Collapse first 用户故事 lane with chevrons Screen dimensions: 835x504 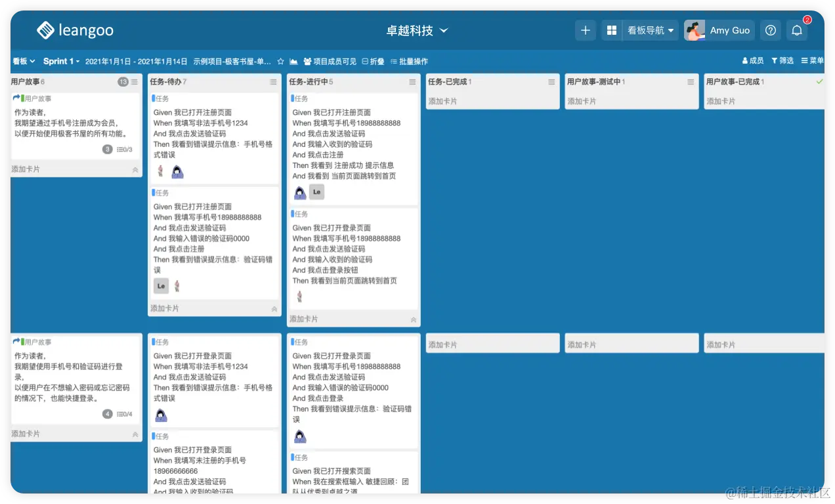click(135, 169)
